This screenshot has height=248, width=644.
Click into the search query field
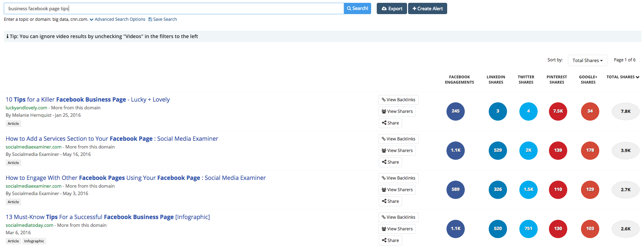point(174,8)
